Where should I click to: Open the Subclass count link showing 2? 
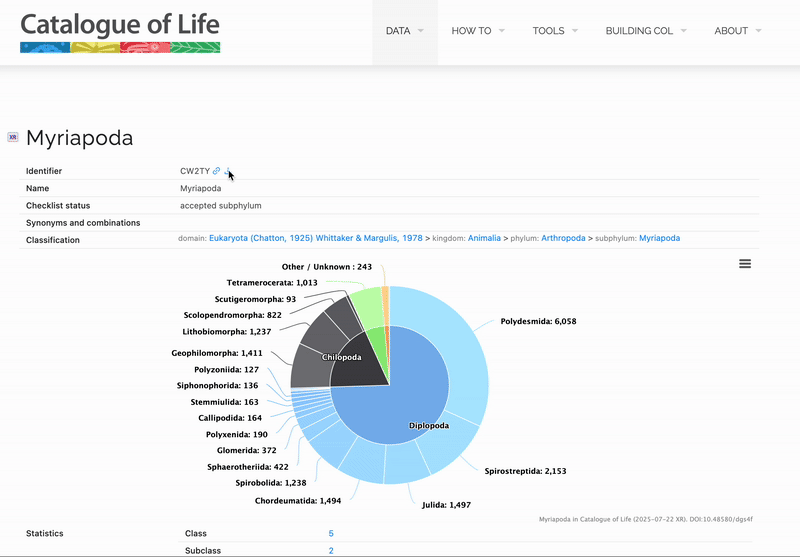point(331,551)
